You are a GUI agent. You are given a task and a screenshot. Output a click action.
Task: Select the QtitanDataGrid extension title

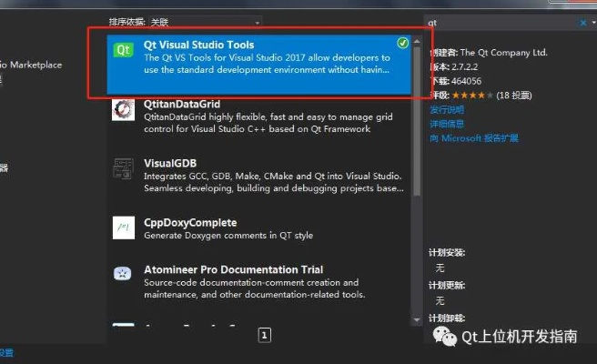click(x=182, y=105)
